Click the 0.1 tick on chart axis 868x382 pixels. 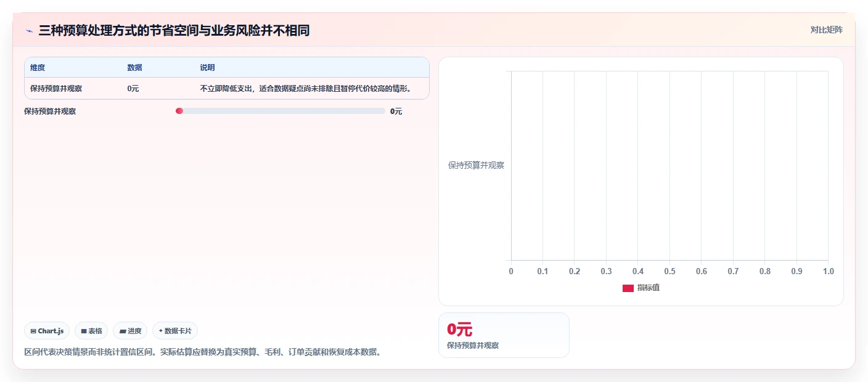coord(542,271)
